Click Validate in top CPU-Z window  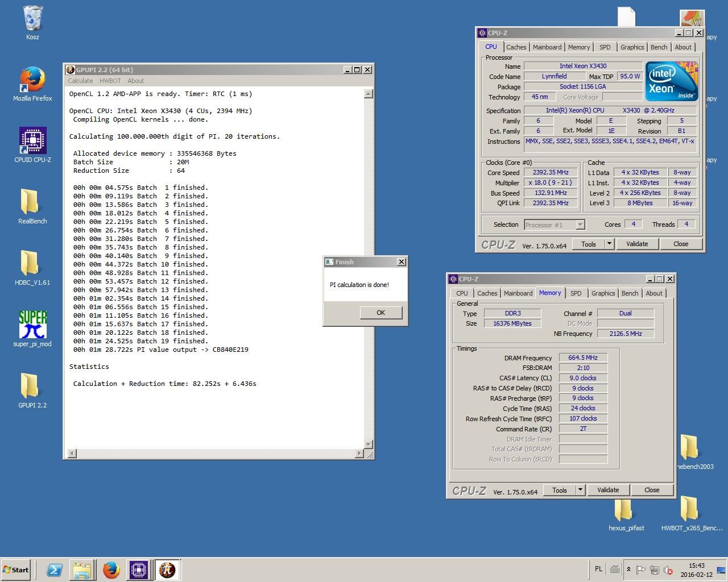coord(637,244)
